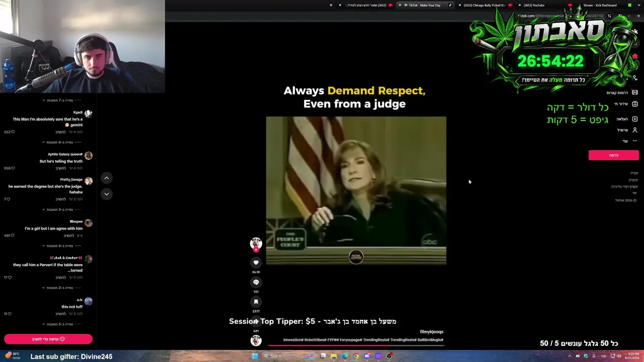The height and width of the screenshot is (362, 644).
Task: Show hidden system tray icons chevron
Action: click(570, 356)
